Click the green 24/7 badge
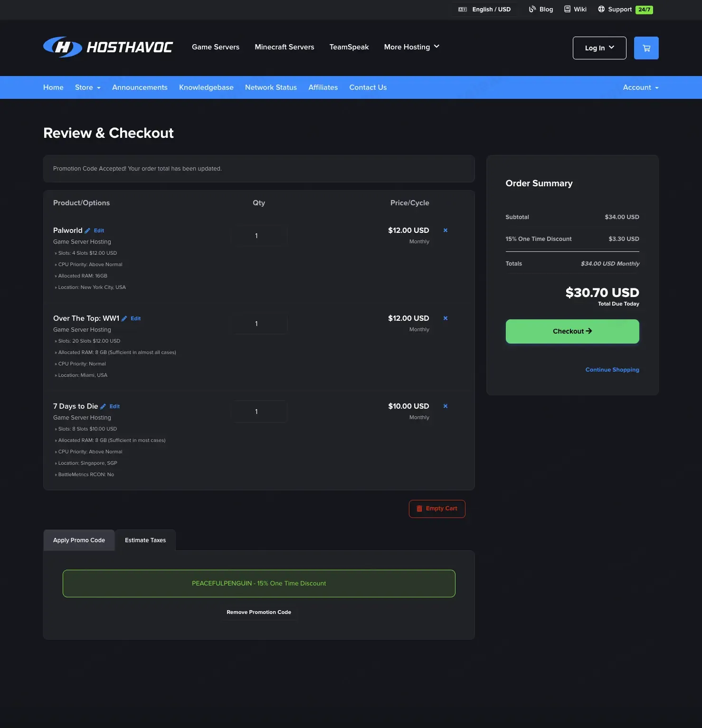702x728 pixels. tap(644, 10)
